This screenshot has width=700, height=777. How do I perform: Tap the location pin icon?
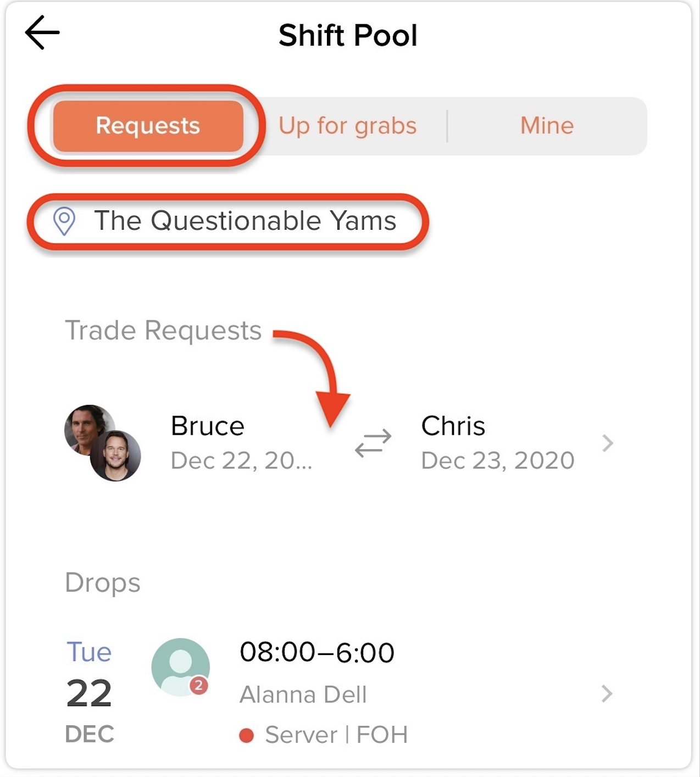pyautogui.click(x=64, y=221)
